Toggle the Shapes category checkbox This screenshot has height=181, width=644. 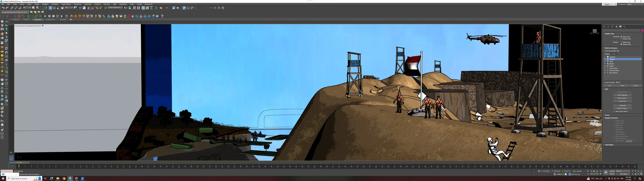coord(605,64)
